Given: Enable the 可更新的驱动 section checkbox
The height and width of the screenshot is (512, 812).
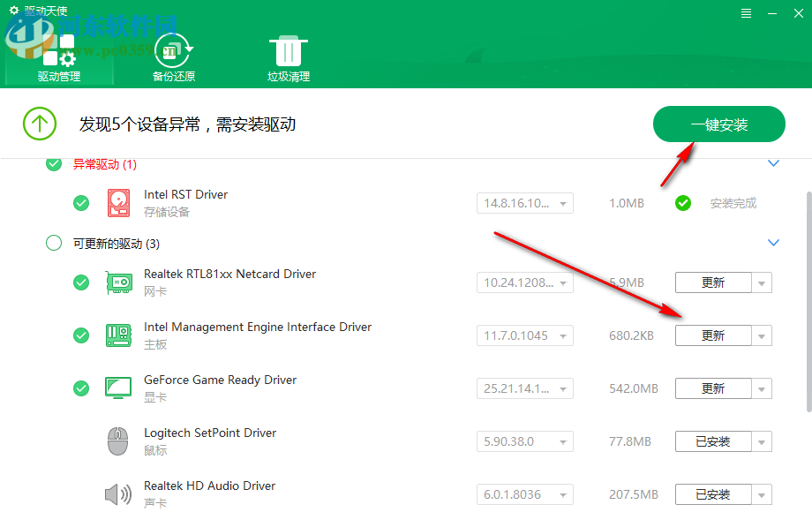Looking at the screenshot, I should pyautogui.click(x=53, y=243).
